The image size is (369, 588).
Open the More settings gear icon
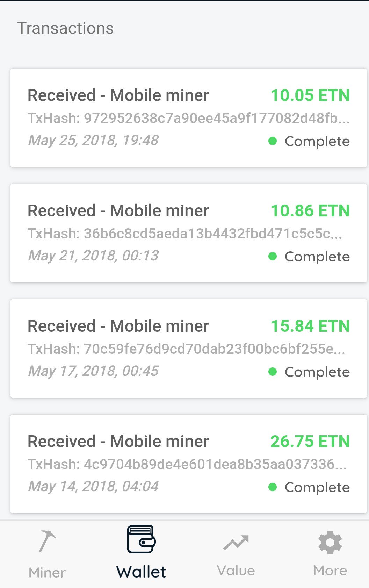330,543
